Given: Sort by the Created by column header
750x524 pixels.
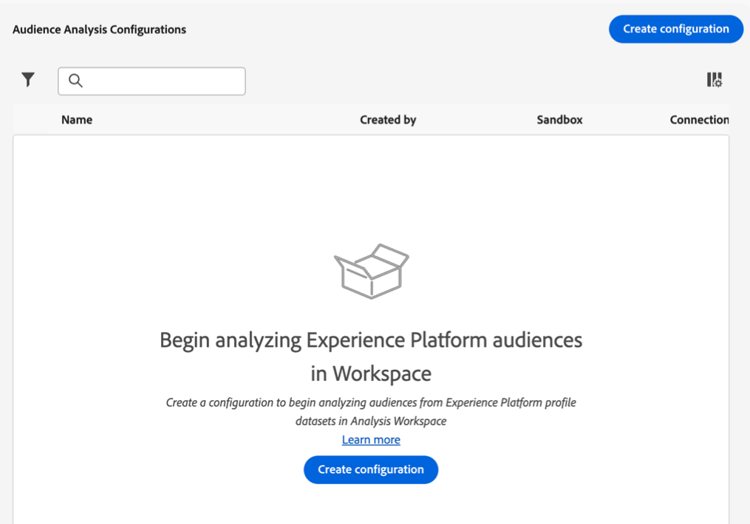Looking at the screenshot, I should tap(388, 120).
